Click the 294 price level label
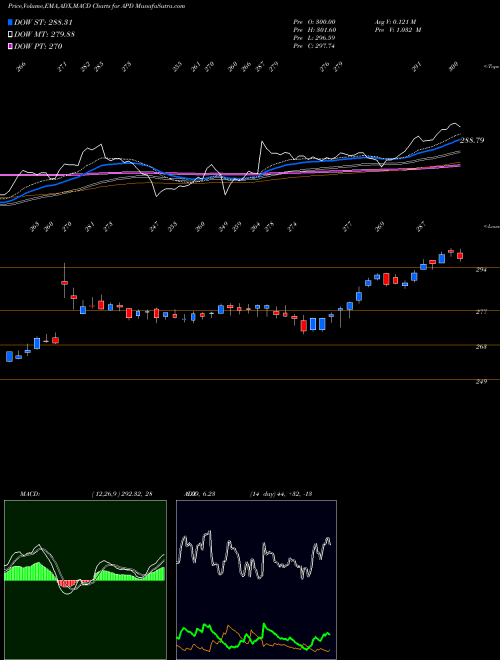Viewport: 500px width, 660px height. click(481, 270)
